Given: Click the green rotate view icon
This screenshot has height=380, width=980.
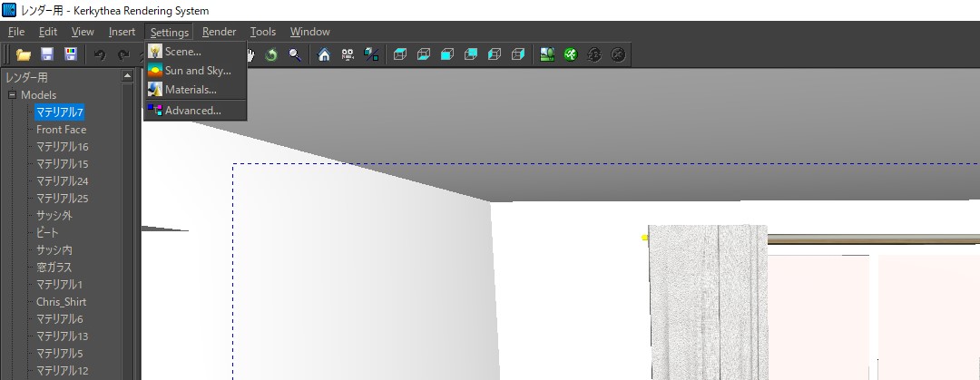Looking at the screenshot, I should (271, 55).
